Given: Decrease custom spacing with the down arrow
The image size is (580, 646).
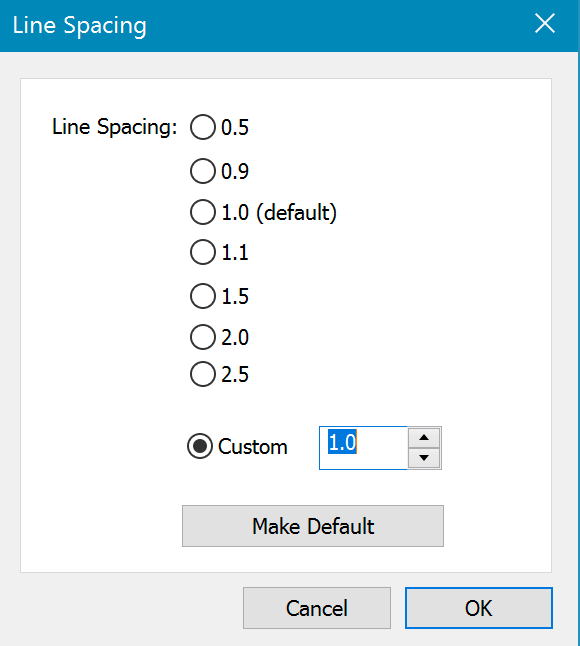Looking at the screenshot, I should click(x=424, y=458).
